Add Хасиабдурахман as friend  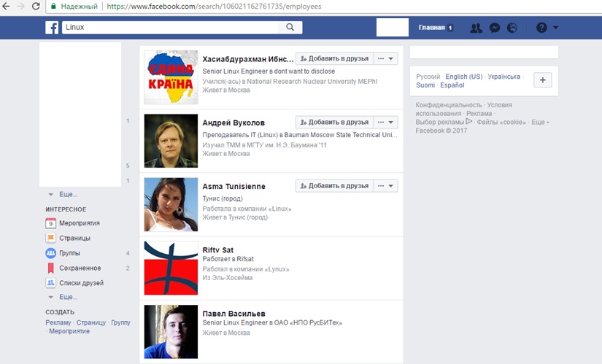pyautogui.click(x=334, y=59)
